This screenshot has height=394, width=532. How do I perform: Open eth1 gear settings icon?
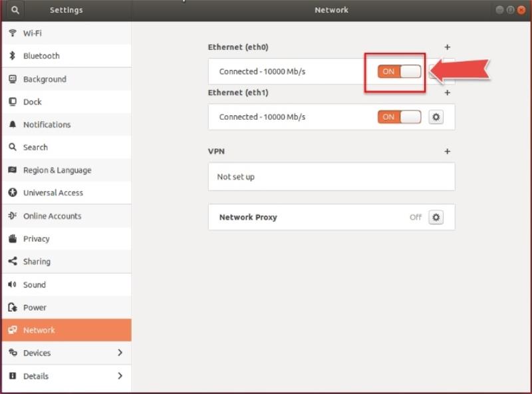436,117
